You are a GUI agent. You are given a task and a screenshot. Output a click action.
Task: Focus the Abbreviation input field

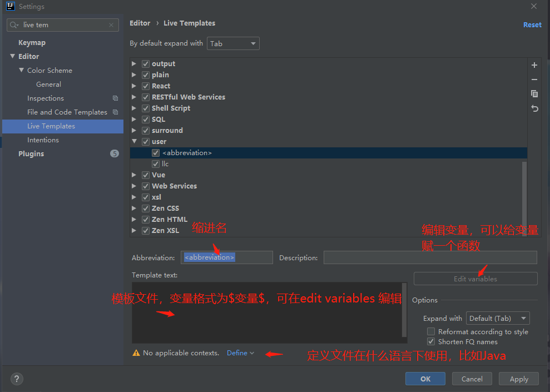point(226,257)
